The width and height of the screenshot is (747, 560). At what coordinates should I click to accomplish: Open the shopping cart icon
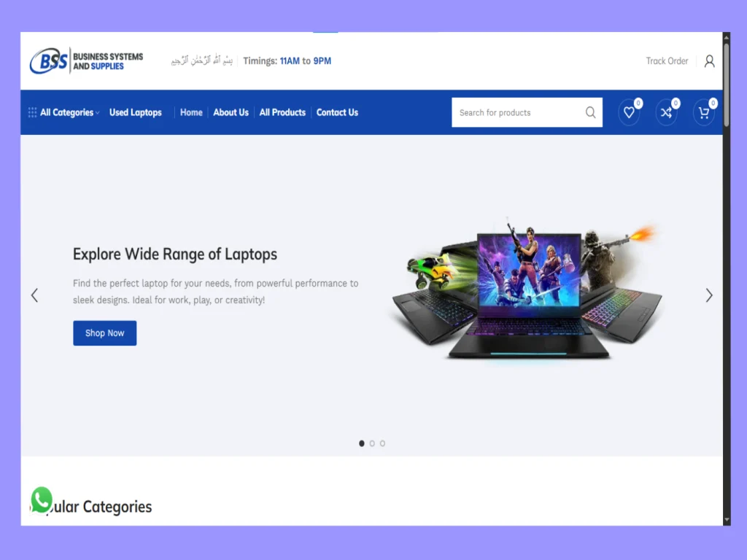coord(704,112)
